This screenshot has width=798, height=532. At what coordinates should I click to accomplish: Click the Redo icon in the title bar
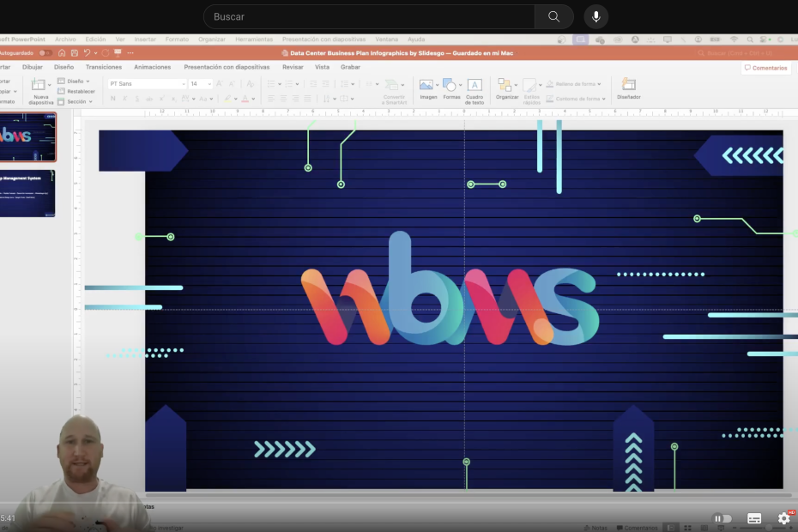pos(106,53)
